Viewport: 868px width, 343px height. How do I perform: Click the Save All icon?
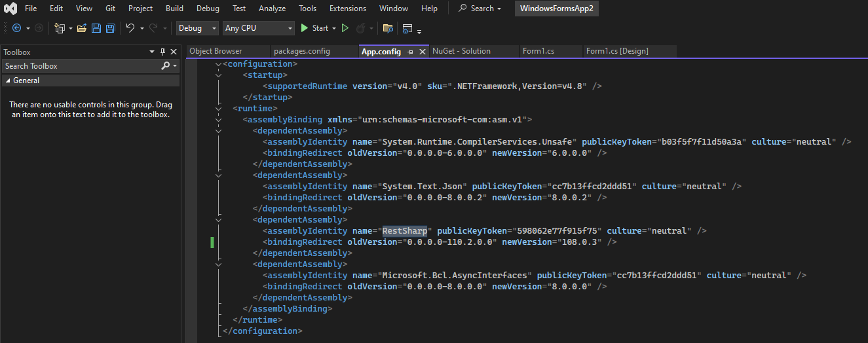pyautogui.click(x=111, y=28)
